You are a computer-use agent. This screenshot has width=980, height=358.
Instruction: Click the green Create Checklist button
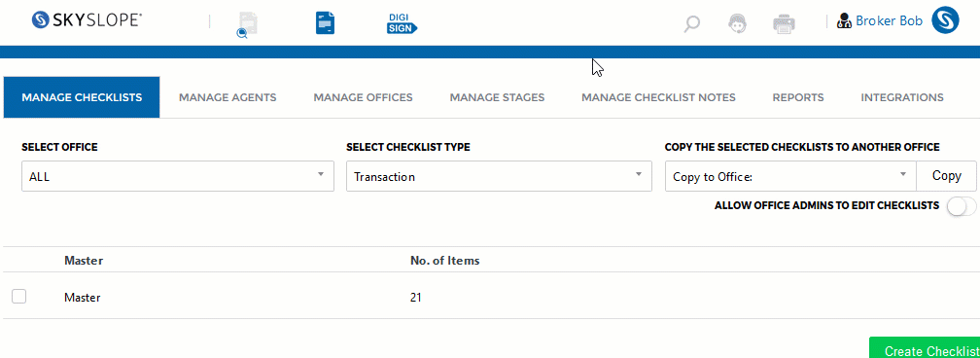tap(925, 348)
